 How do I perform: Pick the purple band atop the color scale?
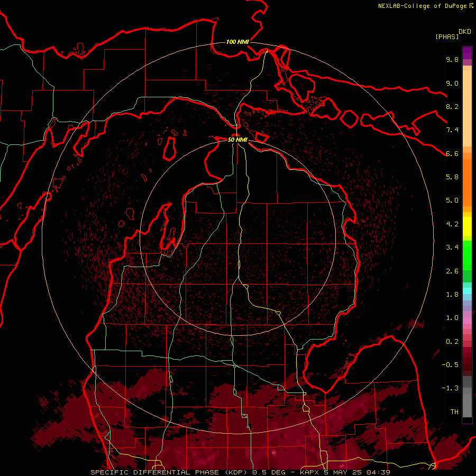(467, 53)
